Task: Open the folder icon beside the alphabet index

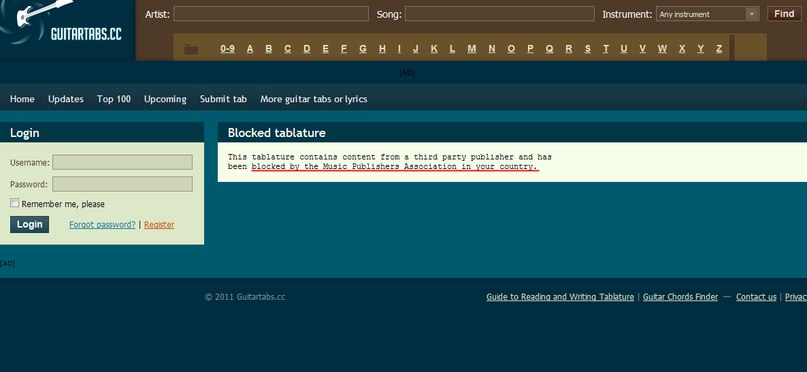Action: [x=191, y=49]
